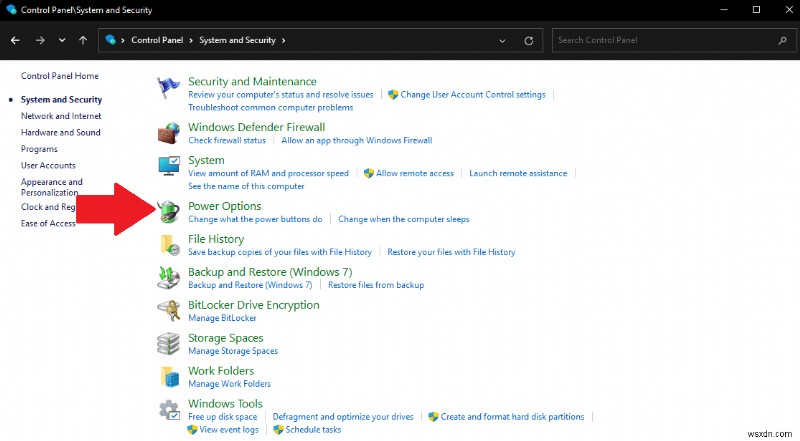Open the Windows Tools gear icon
800x441 pixels.
(169, 410)
